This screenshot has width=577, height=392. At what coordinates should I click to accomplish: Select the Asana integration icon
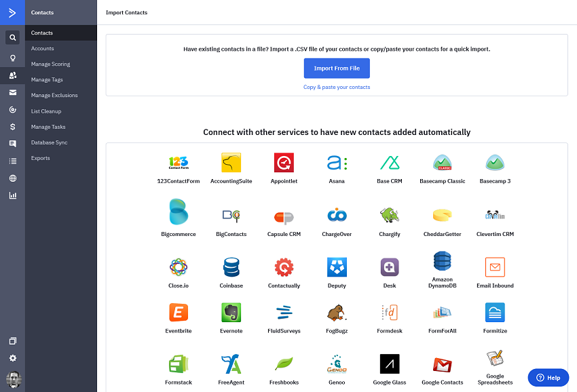pos(337,163)
